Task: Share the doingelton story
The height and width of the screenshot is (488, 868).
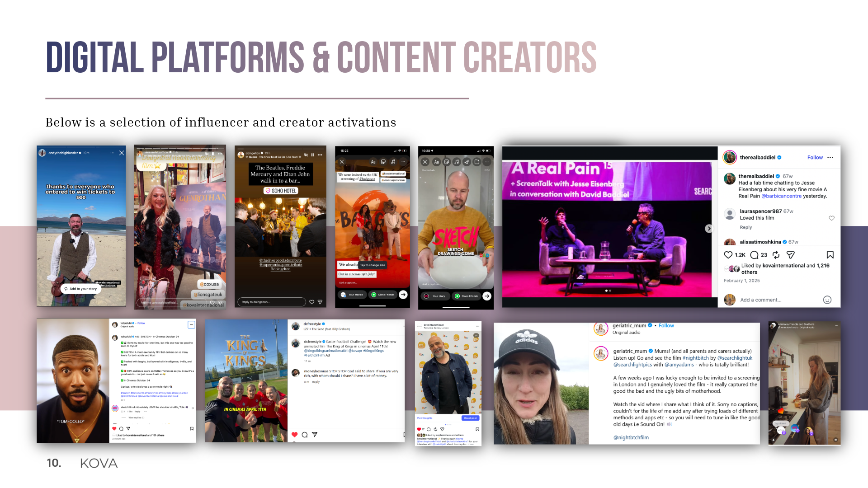Action: (x=320, y=302)
